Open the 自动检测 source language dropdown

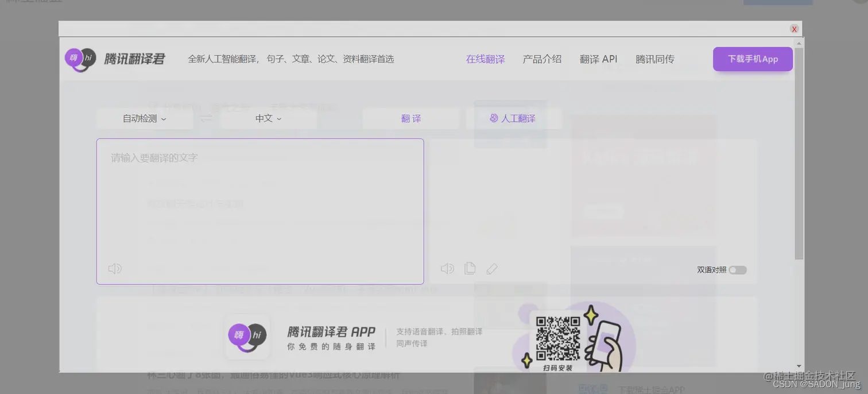145,118
